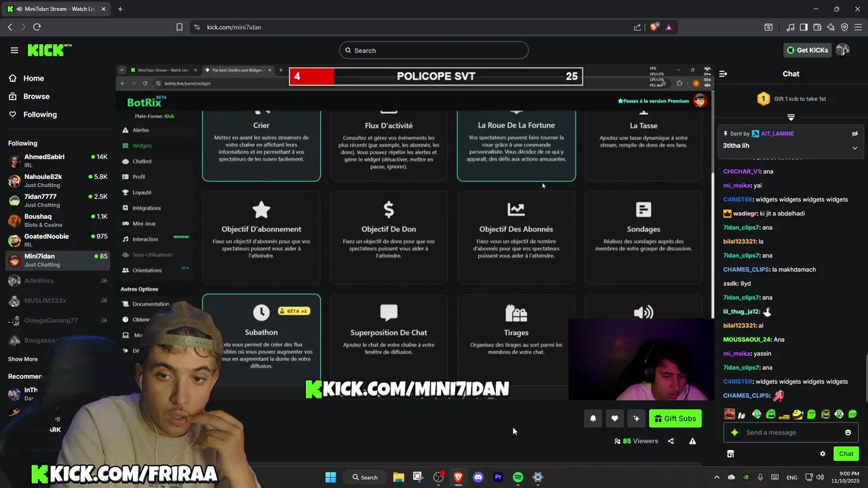Screen dimensions: 868x488
Task: Open Following in sidebar
Action: 40,115
